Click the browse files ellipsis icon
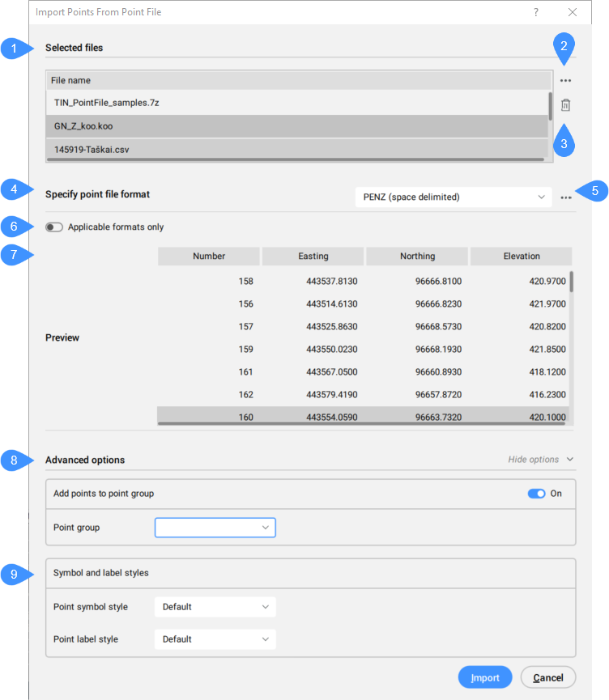Image resolution: width=609 pixels, height=700 pixels. pyautogui.click(x=565, y=81)
